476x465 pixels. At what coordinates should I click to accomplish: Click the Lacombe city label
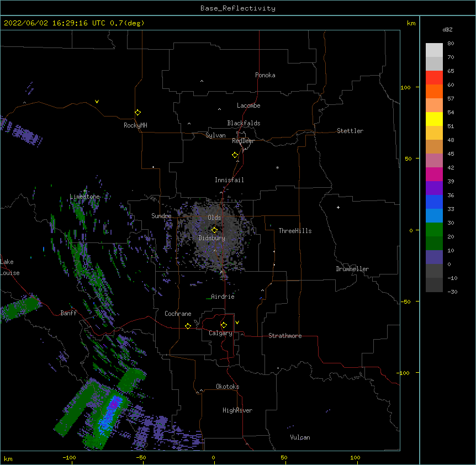[248, 105]
